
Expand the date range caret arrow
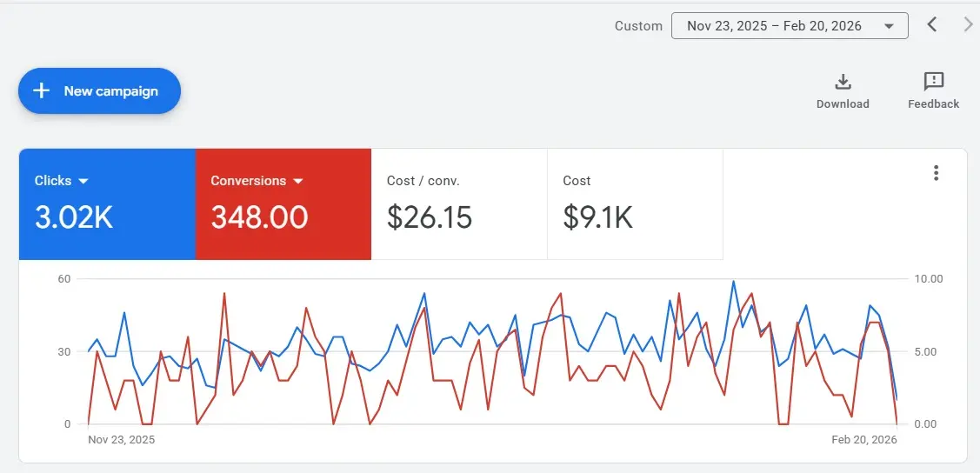pos(889,26)
